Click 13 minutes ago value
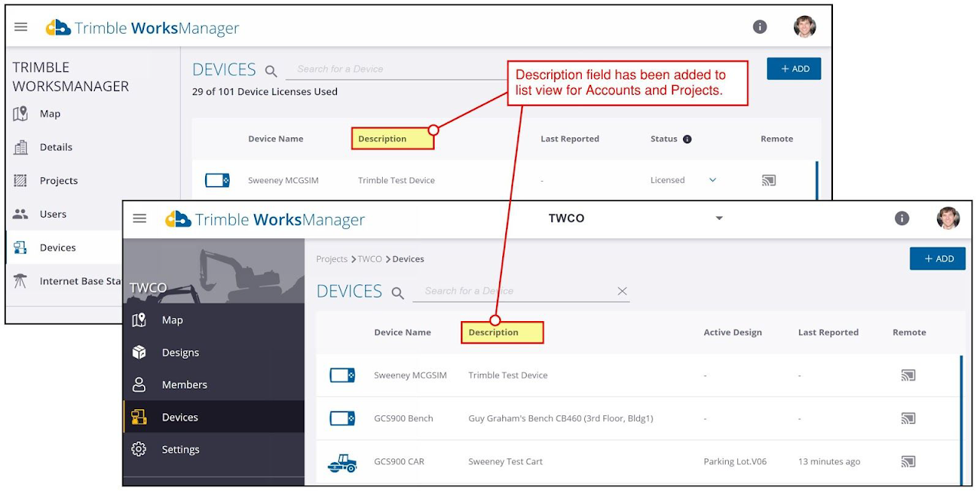This screenshot has height=492, width=980. click(x=829, y=461)
